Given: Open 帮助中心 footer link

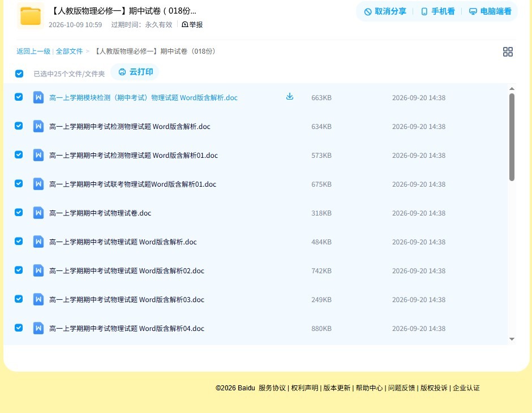Looking at the screenshot, I should click(x=369, y=388).
